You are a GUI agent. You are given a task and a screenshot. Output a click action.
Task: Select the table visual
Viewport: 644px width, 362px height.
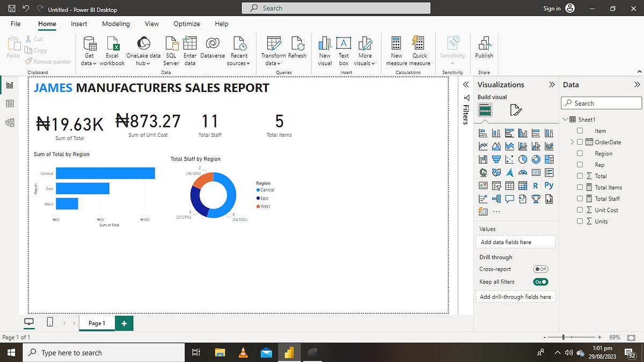coord(509,185)
